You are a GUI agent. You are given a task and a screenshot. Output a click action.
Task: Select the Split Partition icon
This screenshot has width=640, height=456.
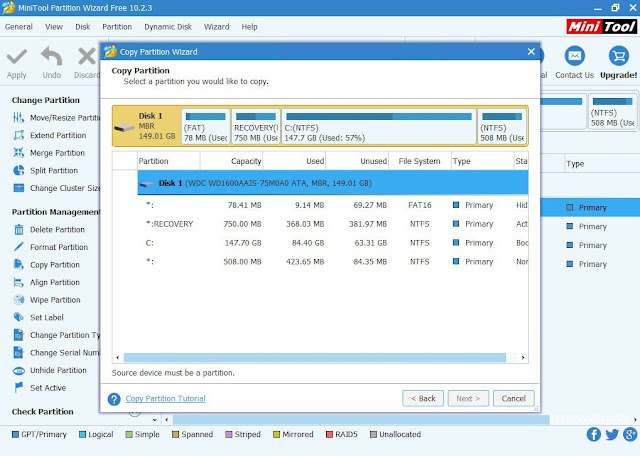point(18,170)
